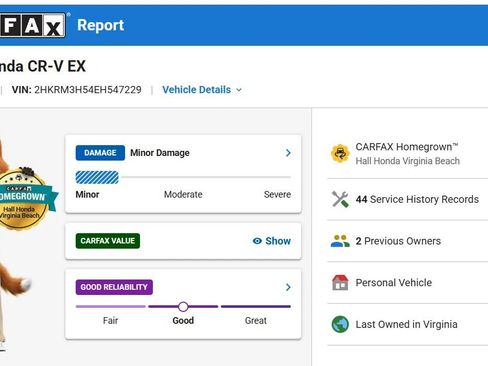Click the Vehicle Details chevron arrow
Viewport: 488px width, 366px height.
pos(239,90)
